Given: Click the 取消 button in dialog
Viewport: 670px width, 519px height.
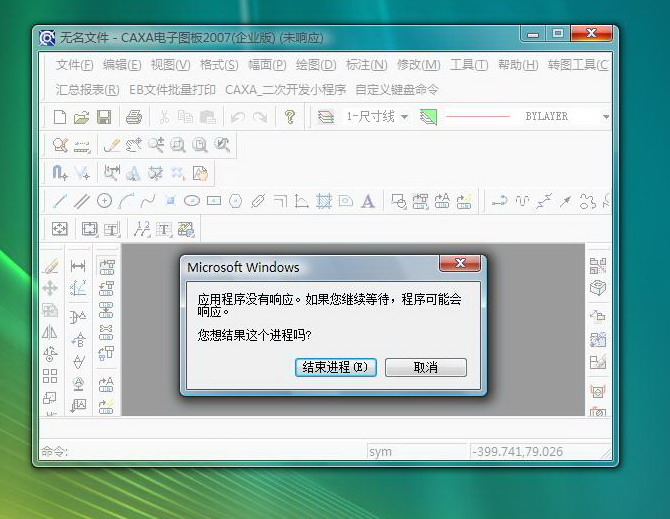Looking at the screenshot, I should [x=426, y=367].
